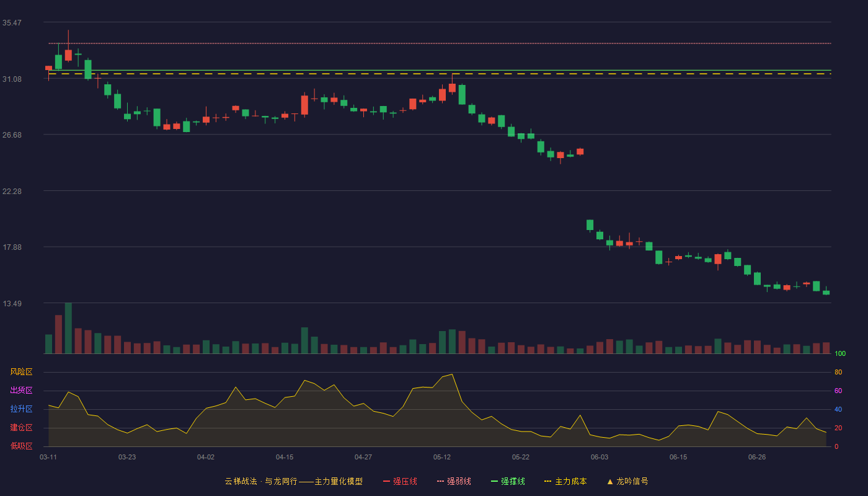Click the green dash icon beside 强撑线
868x496 pixels.
[494, 481]
